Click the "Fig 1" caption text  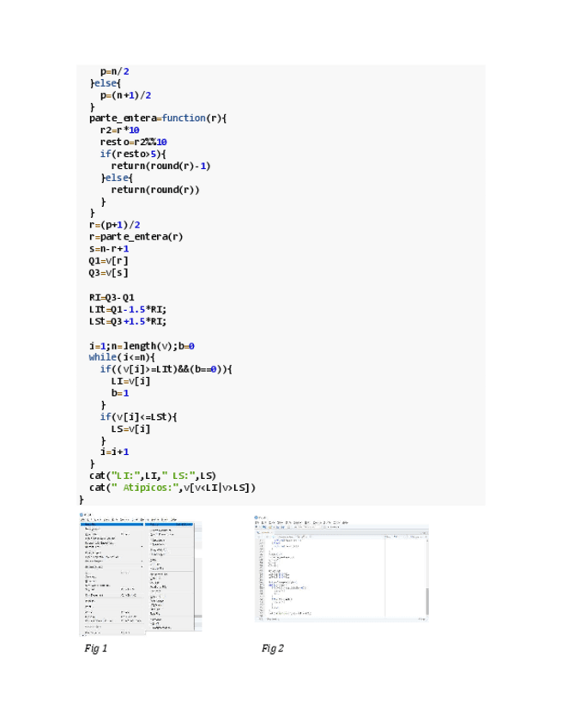95,648
